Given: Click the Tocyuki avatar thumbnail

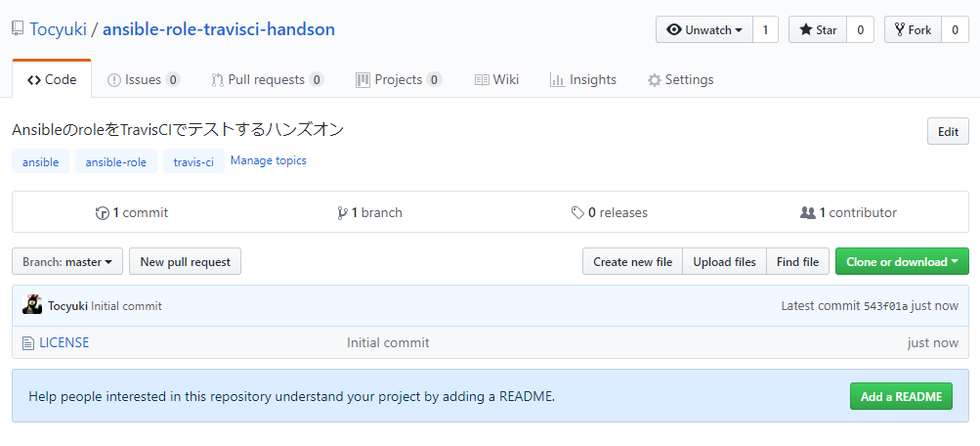Looking at the screenshot, I should [x=32, y=304].
